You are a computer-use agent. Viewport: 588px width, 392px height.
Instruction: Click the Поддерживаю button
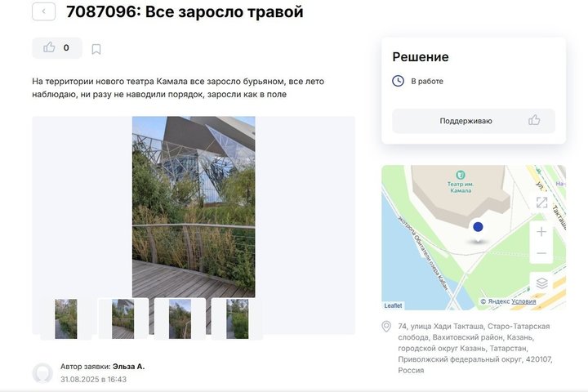tap(474, 121)
